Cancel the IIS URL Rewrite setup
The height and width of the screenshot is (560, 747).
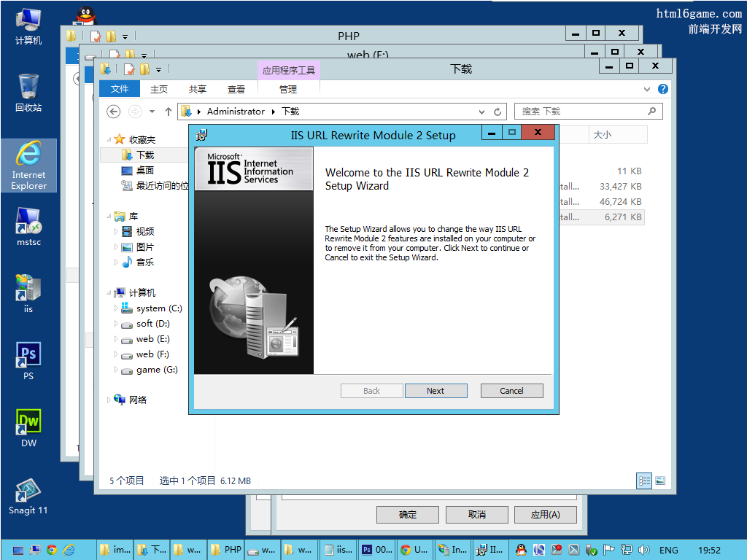[x=511, y=391]
